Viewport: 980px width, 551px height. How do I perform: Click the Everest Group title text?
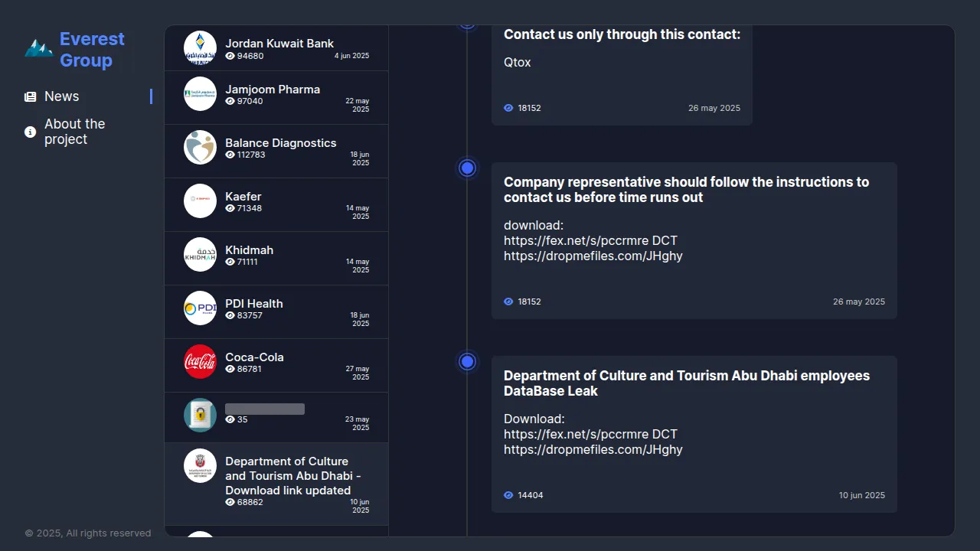[92, 50]
